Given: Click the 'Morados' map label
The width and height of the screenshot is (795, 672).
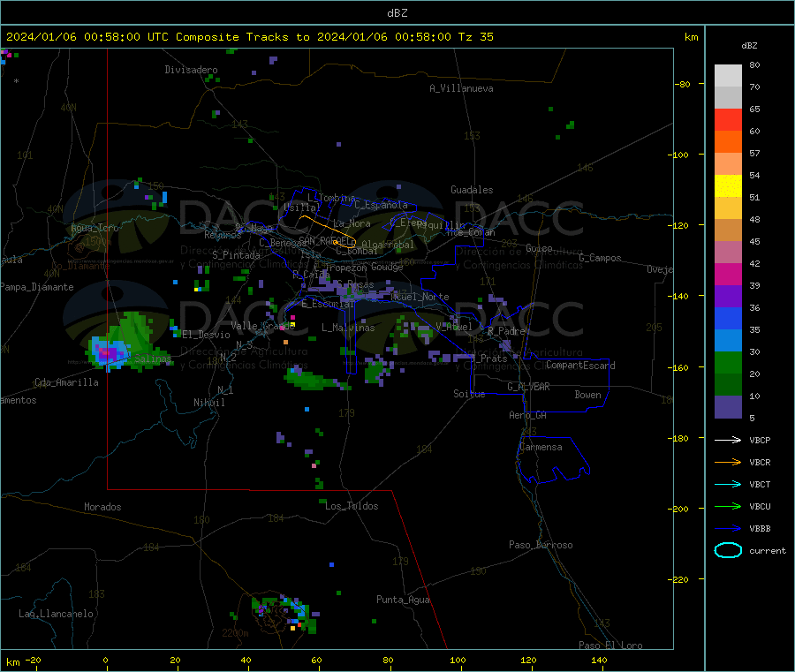Looking at the screenshot, I should [x=102, y=507].
